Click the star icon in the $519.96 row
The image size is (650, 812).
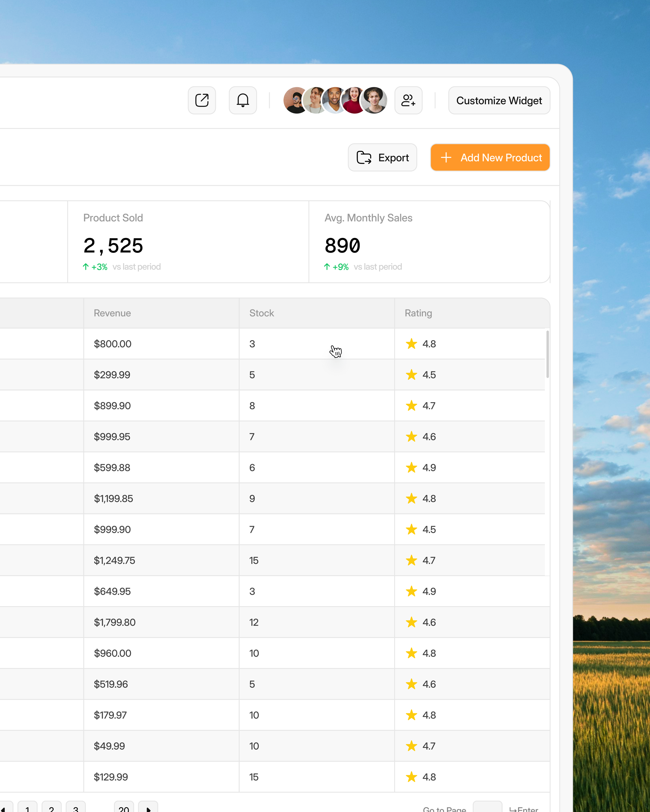(411, 684)
